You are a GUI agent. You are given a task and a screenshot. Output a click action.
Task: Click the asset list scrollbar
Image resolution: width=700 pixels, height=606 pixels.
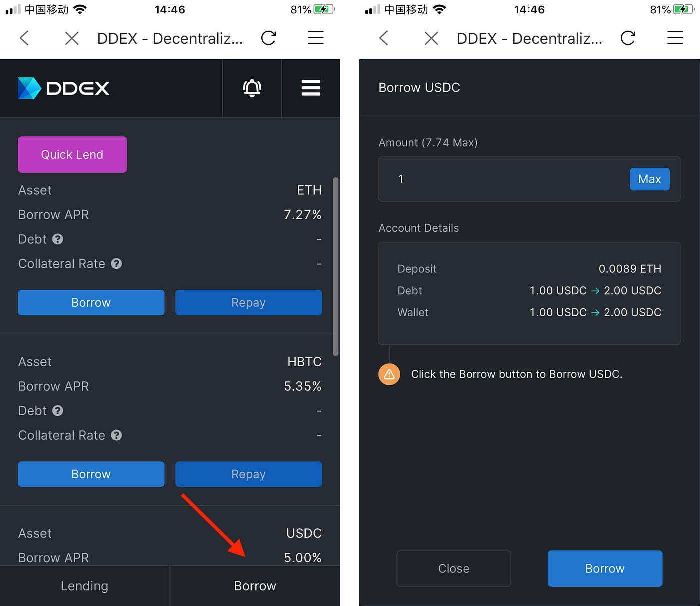[336, 267]
